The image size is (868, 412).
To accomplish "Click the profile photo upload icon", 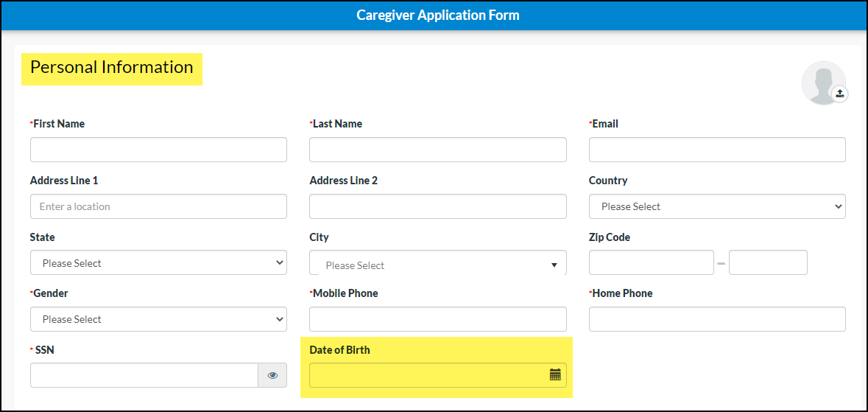I will tap(839, 94).
